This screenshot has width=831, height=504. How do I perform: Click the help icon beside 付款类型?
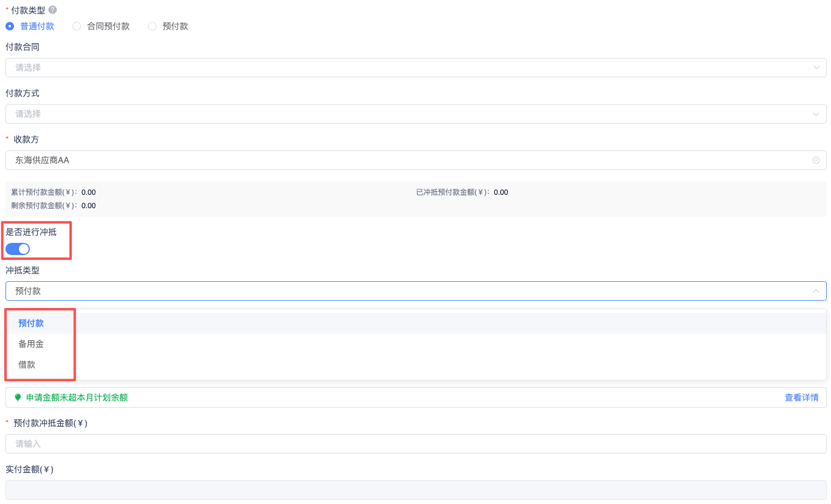[53, 10]
